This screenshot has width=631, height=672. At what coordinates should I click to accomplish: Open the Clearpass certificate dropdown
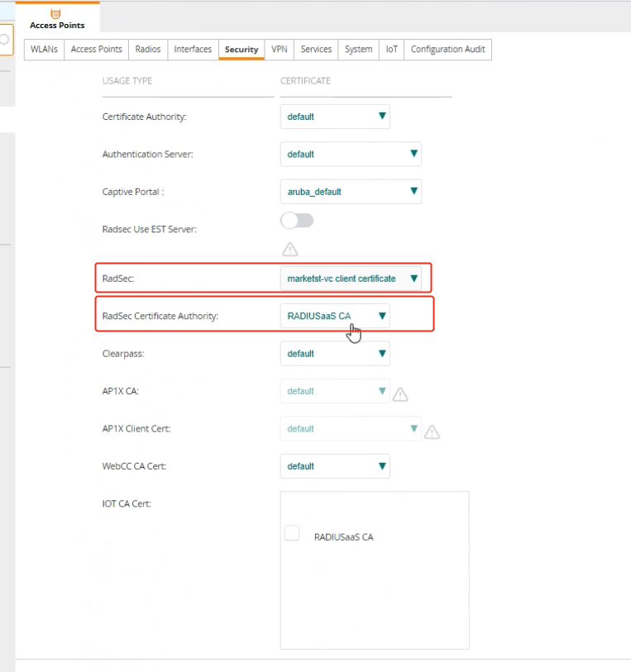point(335,354)
